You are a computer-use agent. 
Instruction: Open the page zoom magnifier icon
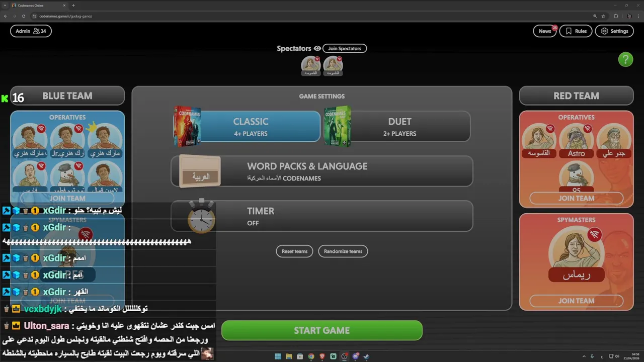tap(596, 16)
